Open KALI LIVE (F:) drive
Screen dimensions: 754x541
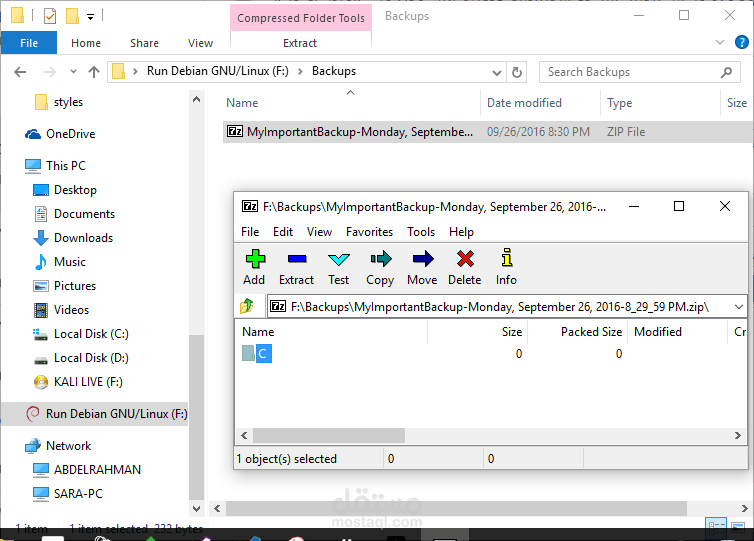coord(78,382)
